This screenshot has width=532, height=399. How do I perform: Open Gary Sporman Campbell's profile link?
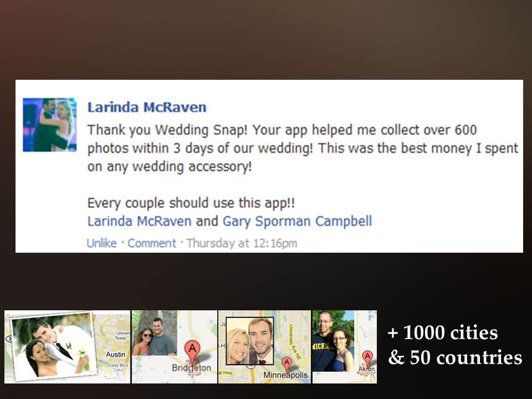(x=297, y=221)
